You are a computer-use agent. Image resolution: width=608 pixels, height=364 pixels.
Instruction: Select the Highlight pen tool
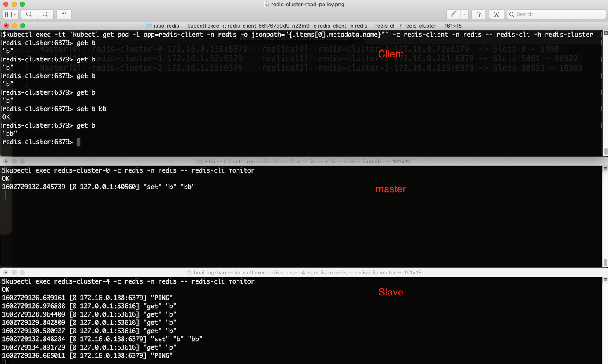pos(453,14)
